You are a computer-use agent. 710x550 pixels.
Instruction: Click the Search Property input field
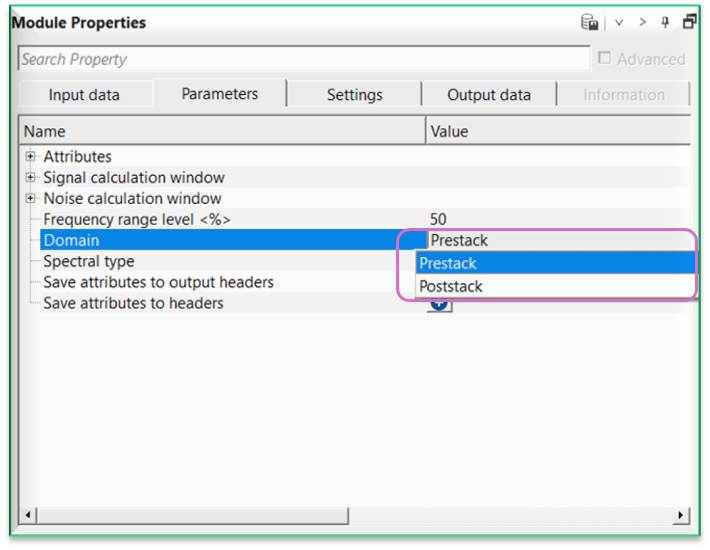300,59
